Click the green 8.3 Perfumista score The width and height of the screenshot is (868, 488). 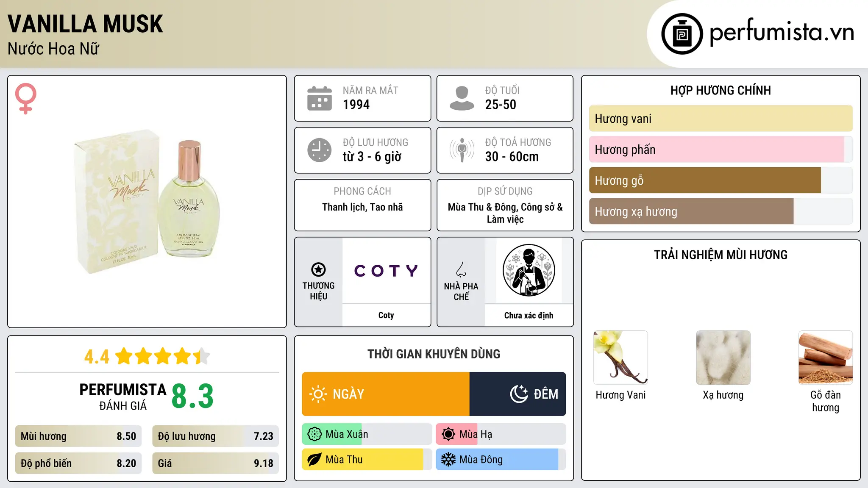click(192, 396)
